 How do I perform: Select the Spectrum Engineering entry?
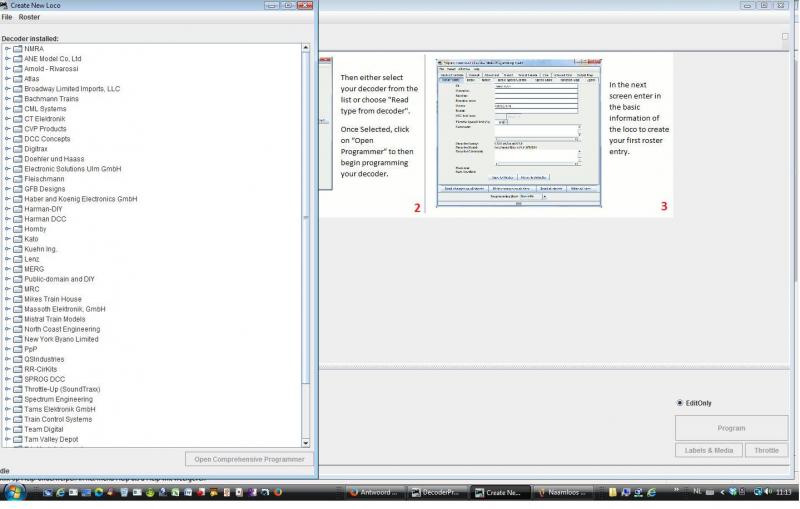click(59, 399)
